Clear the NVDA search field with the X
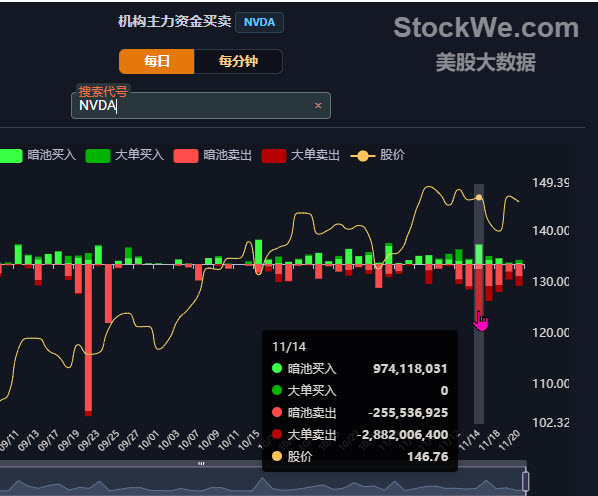This screenshot has height=496, width=598. 318,106
